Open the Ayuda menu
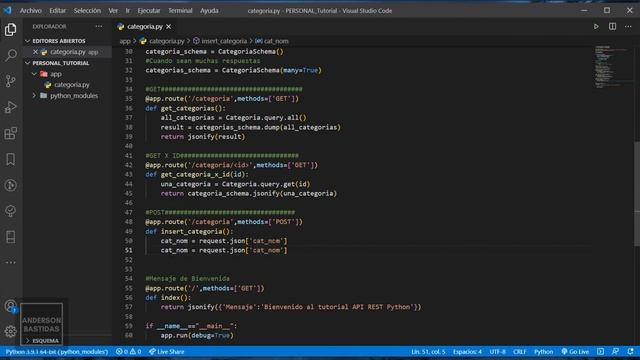Screen dimensions: 640x360 (x=209, y=11)
